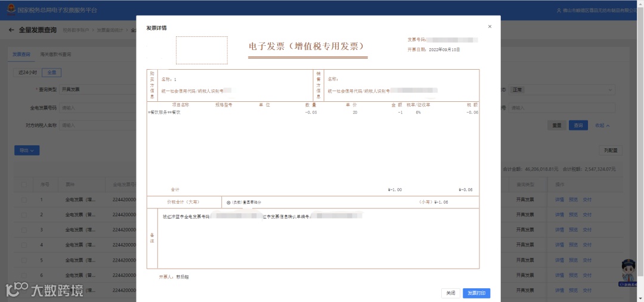Open 详情 for row 2
The width and height of the screenshot is (644, 302).
pyautogui.click(x=559, y=214)
